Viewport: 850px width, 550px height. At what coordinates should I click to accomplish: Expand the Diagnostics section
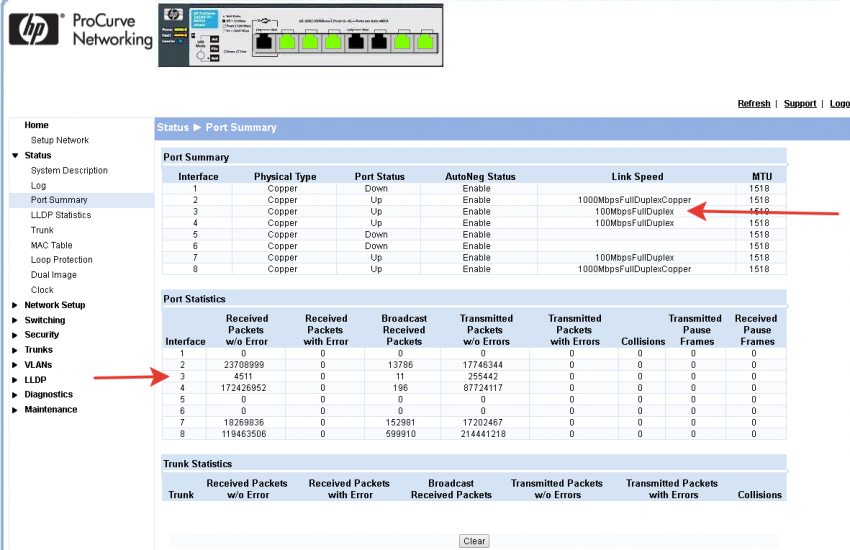click(14, 395)
